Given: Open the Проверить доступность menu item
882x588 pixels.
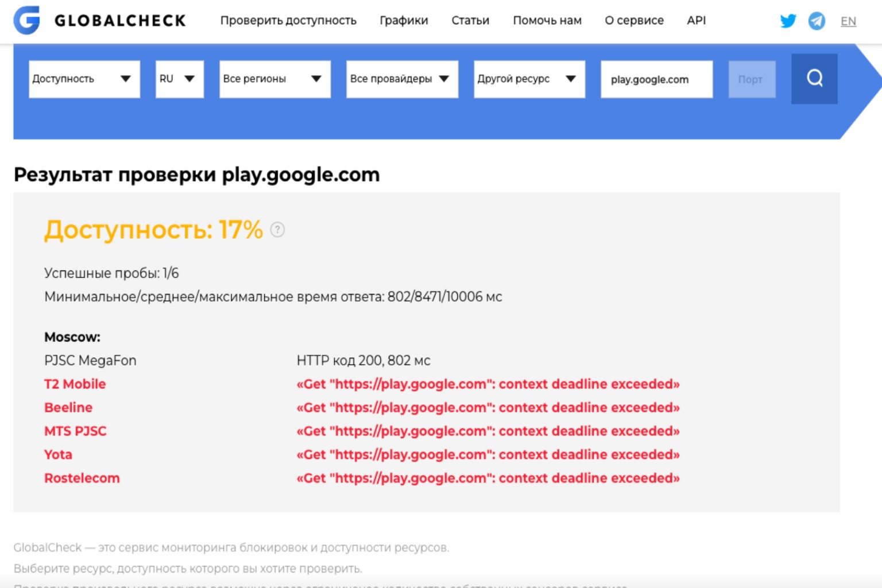Looking at the screenshot, I should pos(288,21).
